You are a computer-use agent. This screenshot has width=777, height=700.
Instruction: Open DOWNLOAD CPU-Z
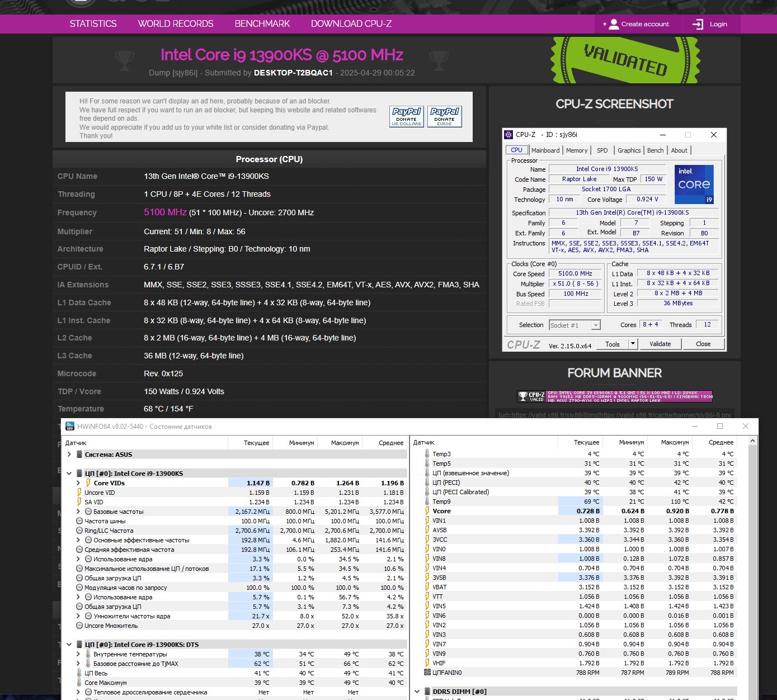click(x=351, y=23)
